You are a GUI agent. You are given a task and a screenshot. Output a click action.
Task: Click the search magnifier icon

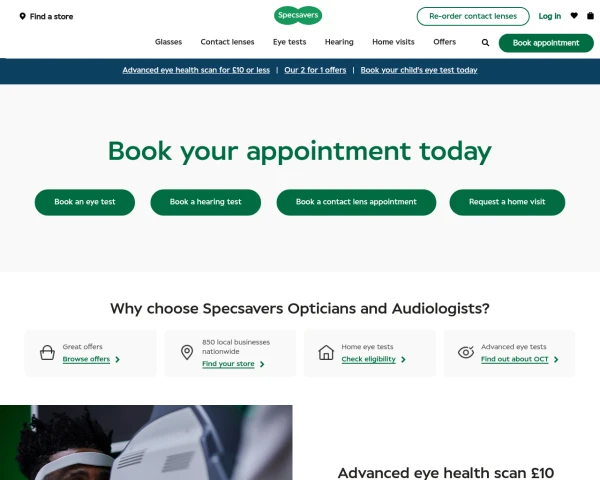coord(485,43)
